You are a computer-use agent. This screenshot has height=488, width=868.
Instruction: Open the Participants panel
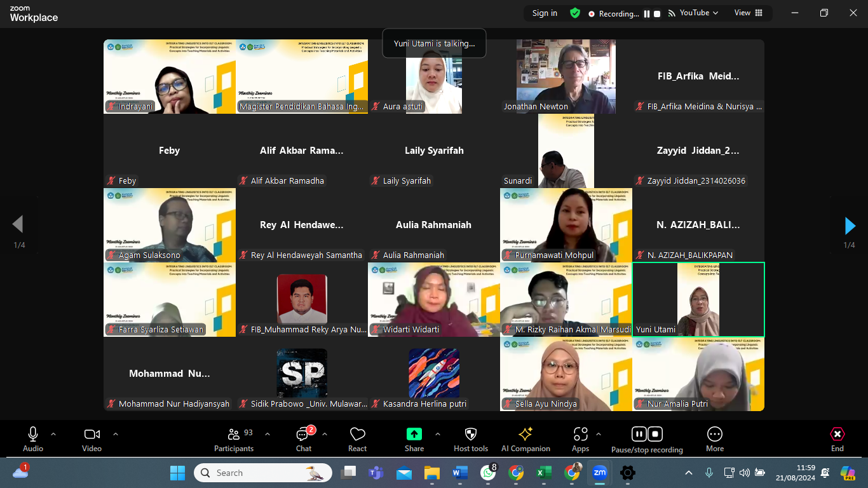tap(233, 439)
